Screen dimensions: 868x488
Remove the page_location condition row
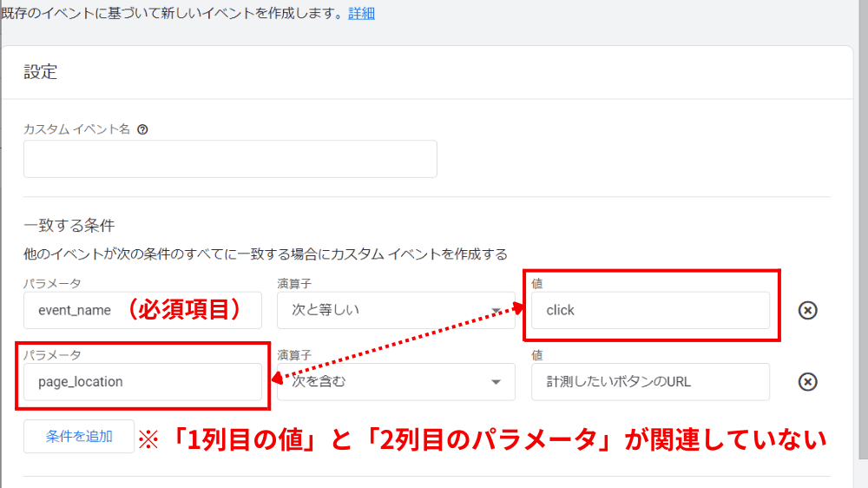tap(807, 382)
